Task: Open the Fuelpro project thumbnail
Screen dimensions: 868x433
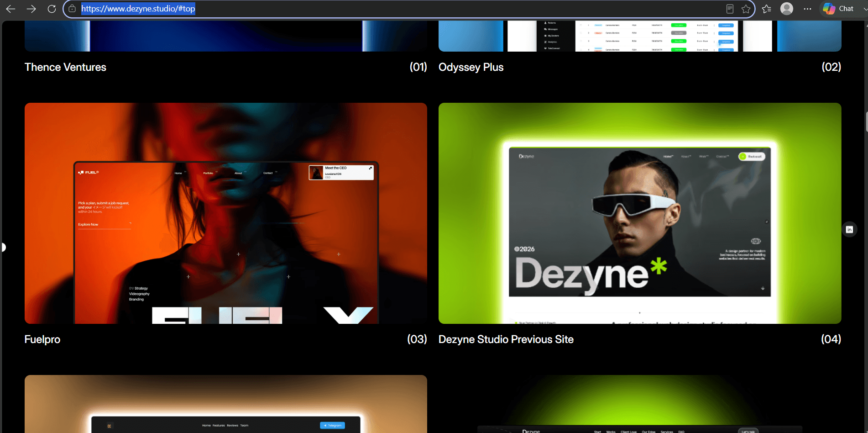Action: click(x=226, y=213)
